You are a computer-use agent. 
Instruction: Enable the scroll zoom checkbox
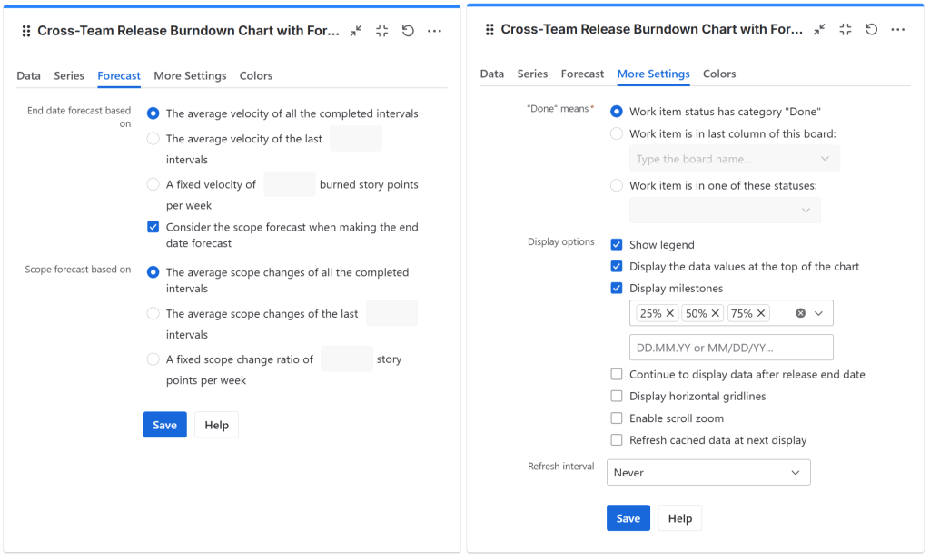(617, 418)
